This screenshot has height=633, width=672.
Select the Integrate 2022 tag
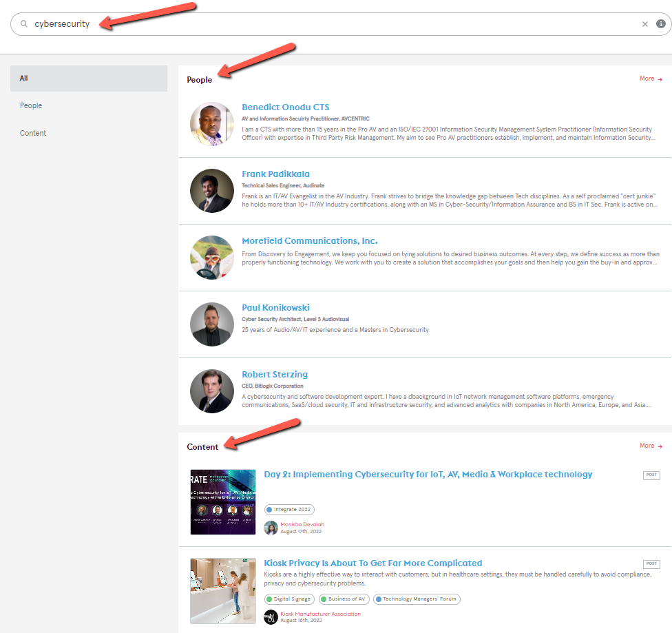289,510
